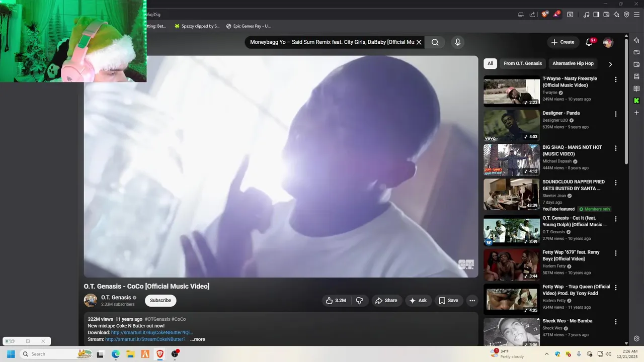Open T-Wayne Nasty Freestyle video thumbnail
Viewport: 644px width, 362px height.
pyautogui.click(x=512, y=91)
